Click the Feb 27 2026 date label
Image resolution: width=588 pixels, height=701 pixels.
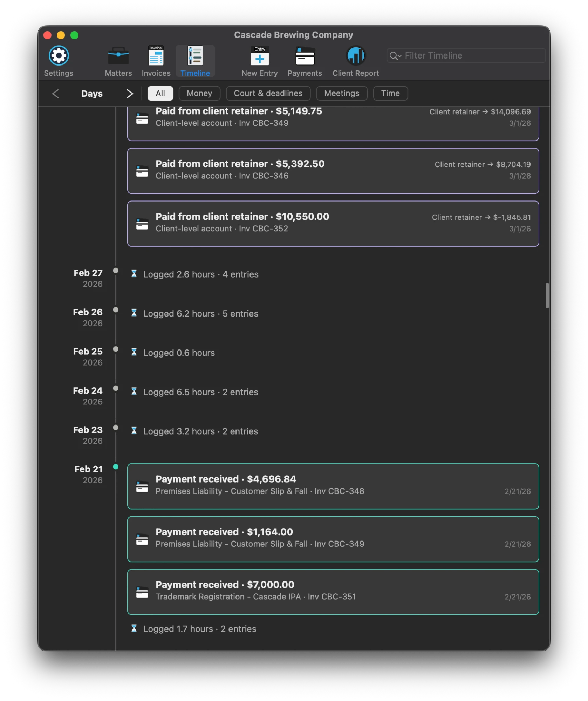88,279
